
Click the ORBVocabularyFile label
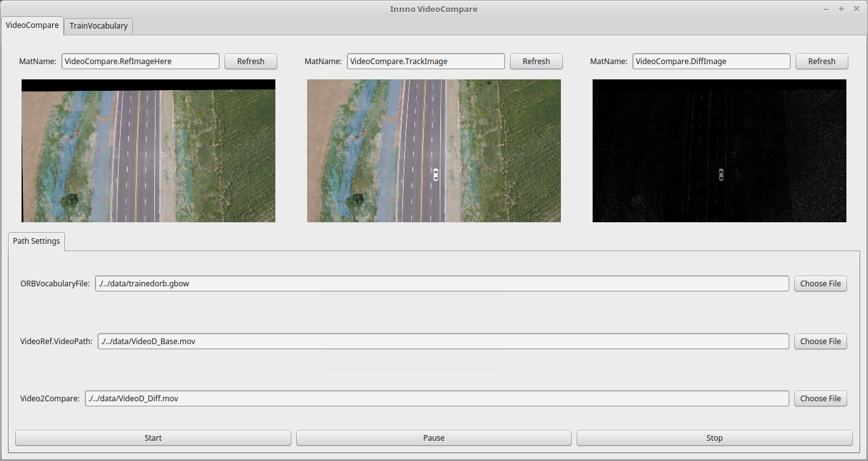coord(55,284)
